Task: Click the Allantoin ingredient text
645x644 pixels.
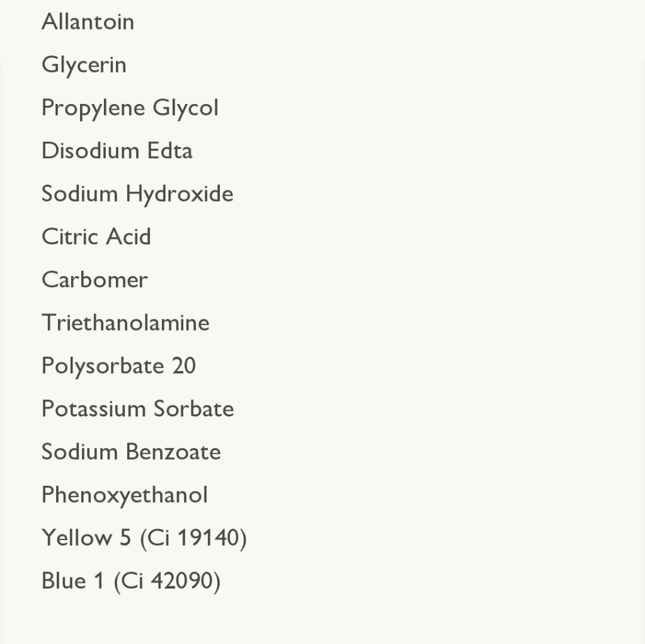Action: (x=88, y=22)
